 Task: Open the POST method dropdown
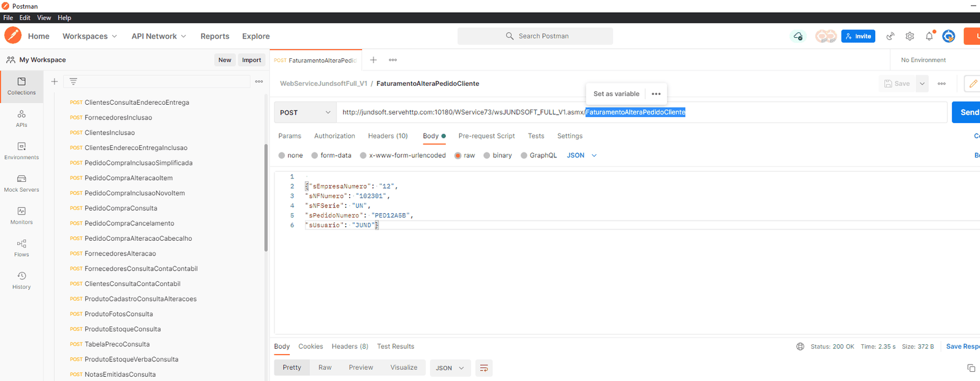pyautogui.click(x=305, y=113)
